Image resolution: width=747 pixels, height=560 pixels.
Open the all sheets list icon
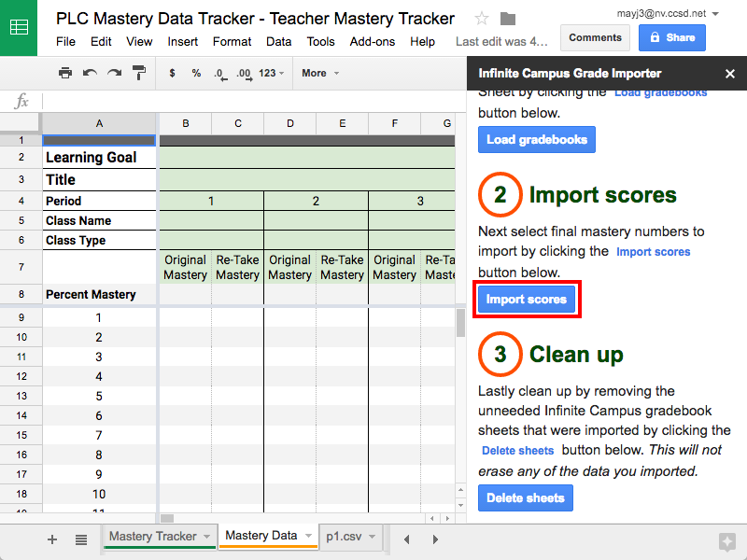tap(81, 539)
